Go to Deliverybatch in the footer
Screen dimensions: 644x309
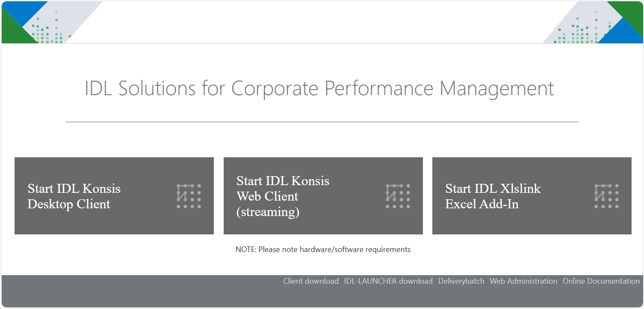(461, 281)
